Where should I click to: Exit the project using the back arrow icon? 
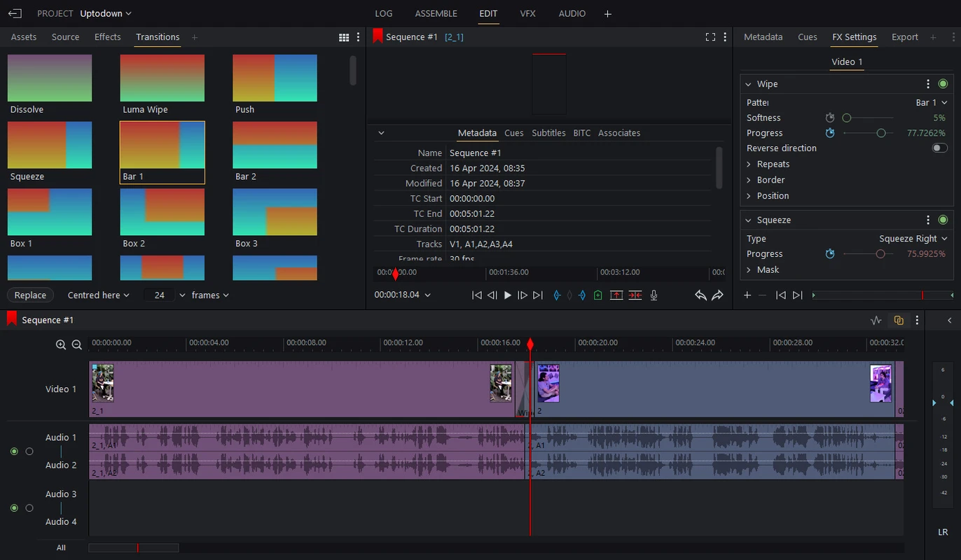tap(15, 13)
